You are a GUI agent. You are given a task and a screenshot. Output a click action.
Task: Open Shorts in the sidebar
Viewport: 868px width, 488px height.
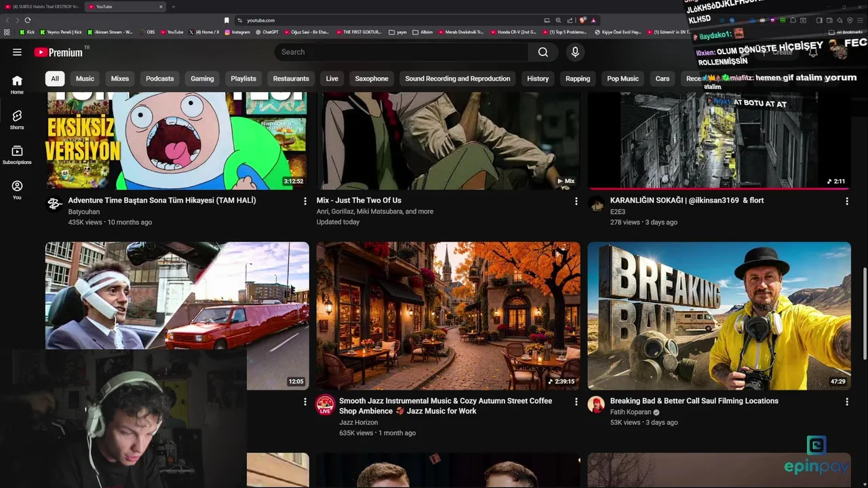(x=17, y=120)
